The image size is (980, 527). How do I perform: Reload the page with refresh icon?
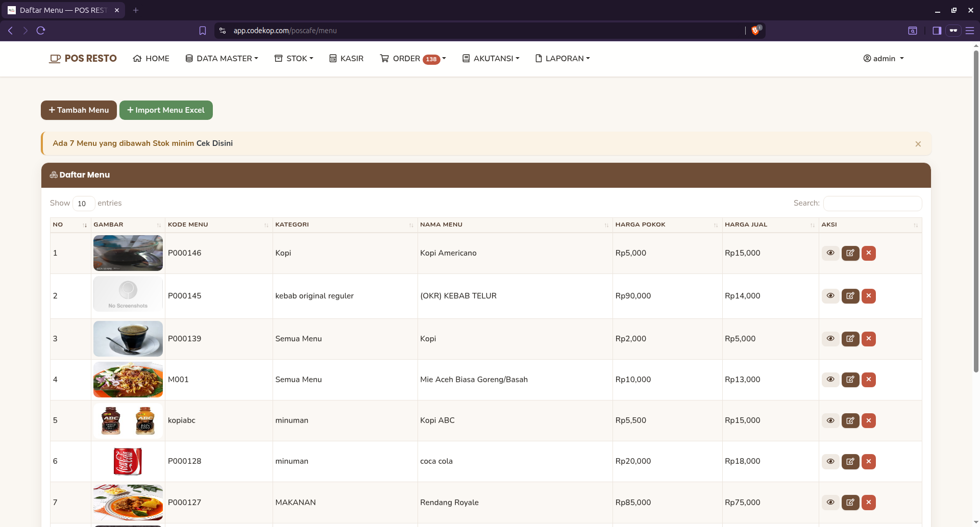[41, 31]
